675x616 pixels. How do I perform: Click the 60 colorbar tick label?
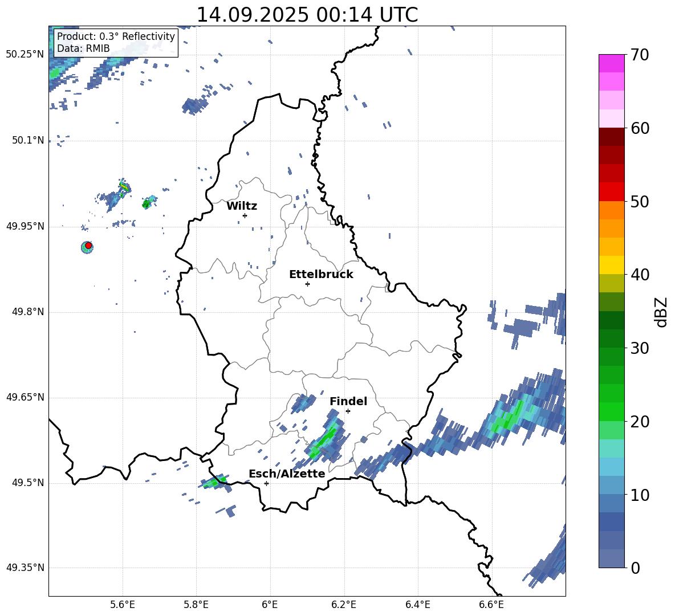coord(640,128)
